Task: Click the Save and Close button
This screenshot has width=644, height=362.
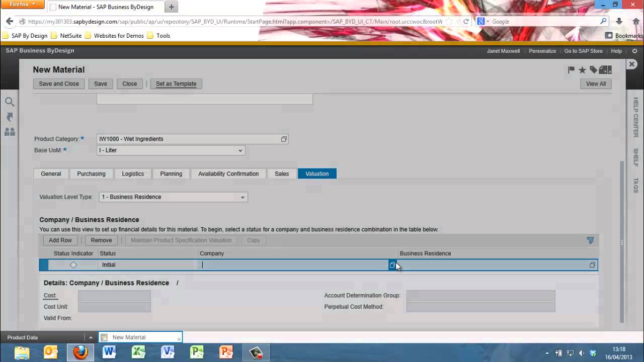Action: (59, 84)
